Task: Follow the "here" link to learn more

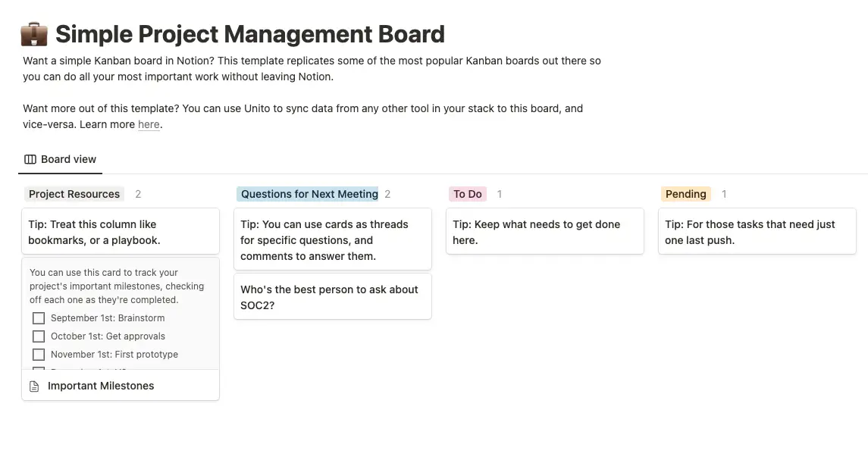Action: pyautogui.click(x=149, y=124)
